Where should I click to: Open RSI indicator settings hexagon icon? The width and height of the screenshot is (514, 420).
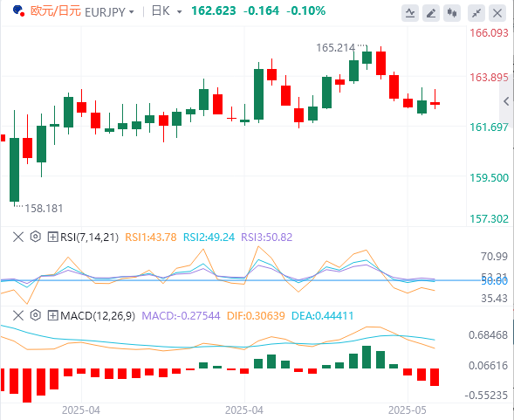coord(36,237)
